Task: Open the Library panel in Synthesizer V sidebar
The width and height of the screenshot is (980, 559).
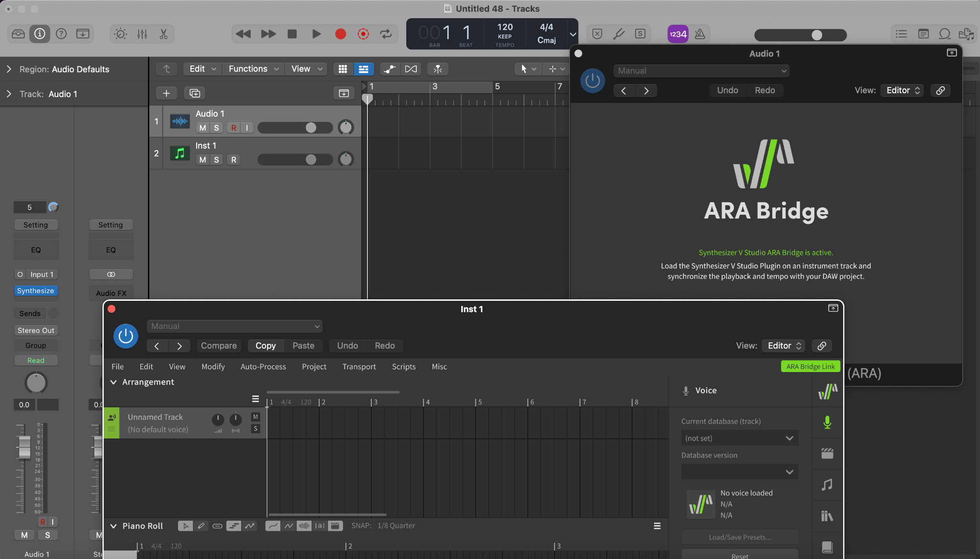Action: click(x=827, y=516)
